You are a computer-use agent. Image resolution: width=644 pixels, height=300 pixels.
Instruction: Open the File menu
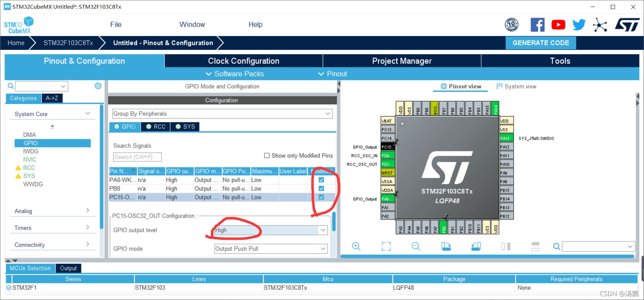click(116, 25)
